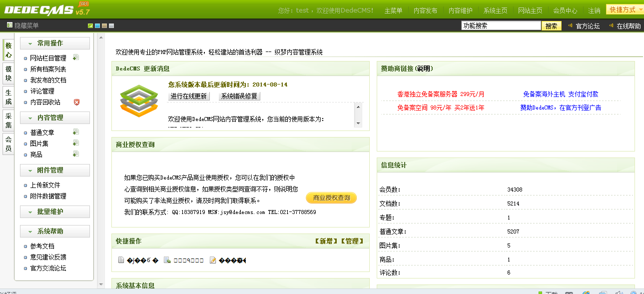
Task: Click the DedeCMS v5.7 logo
Action: click(x=47, y=9)
